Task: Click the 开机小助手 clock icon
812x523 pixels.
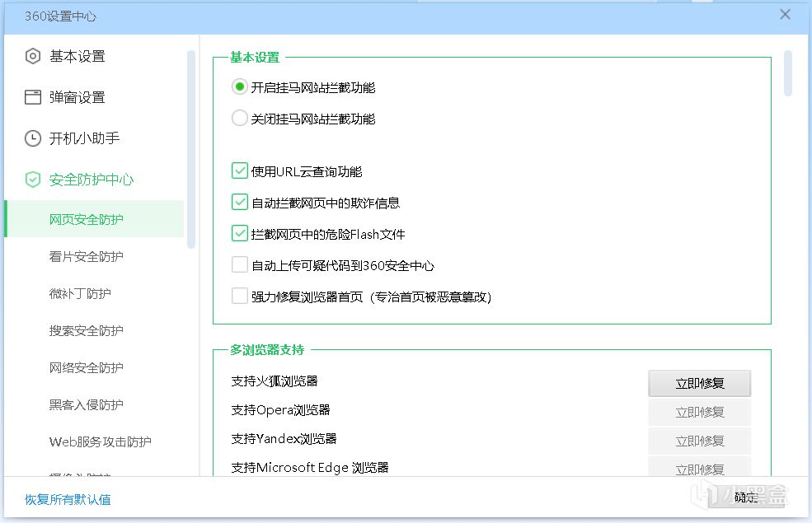Action: [33, 138]
